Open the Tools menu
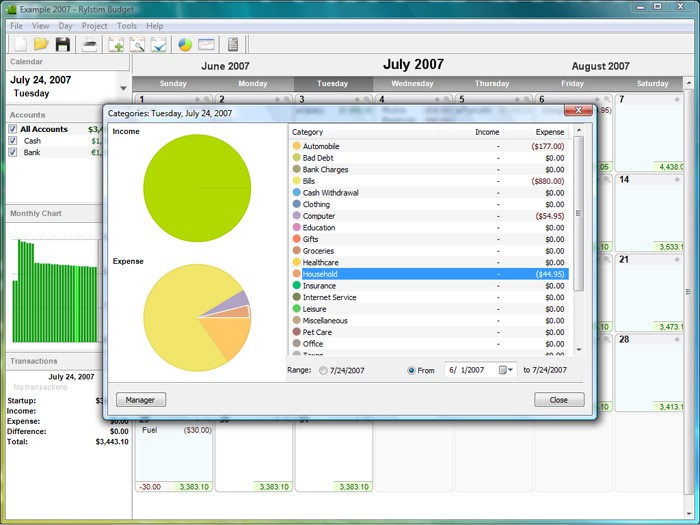700x525 pixels. (x=127, y=25)
